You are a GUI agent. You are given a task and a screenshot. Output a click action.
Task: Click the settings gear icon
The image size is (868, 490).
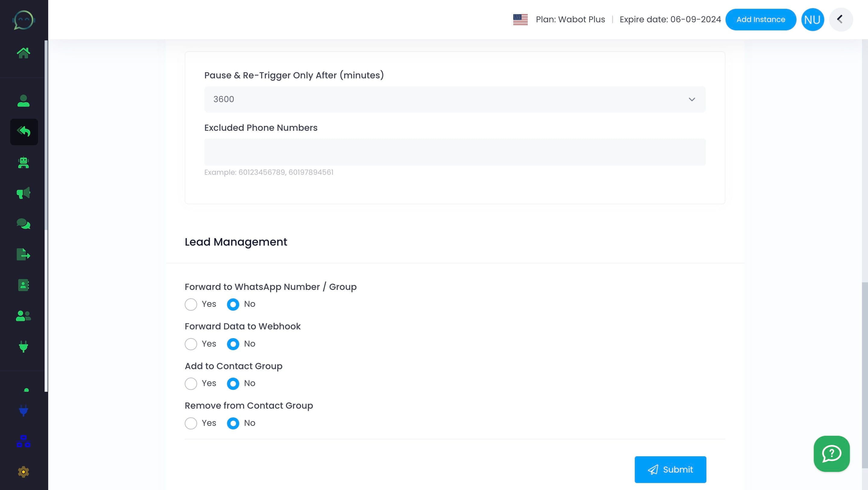(x=23, y=472)
